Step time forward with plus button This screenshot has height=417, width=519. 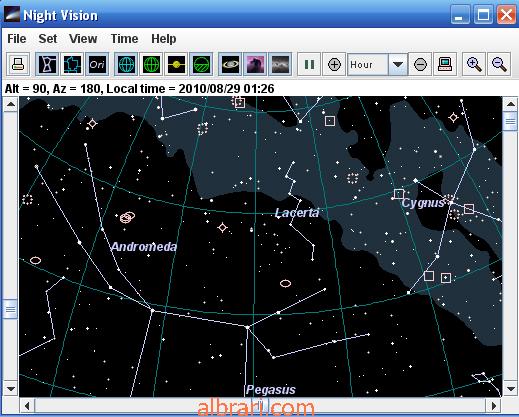coord(334,64)
